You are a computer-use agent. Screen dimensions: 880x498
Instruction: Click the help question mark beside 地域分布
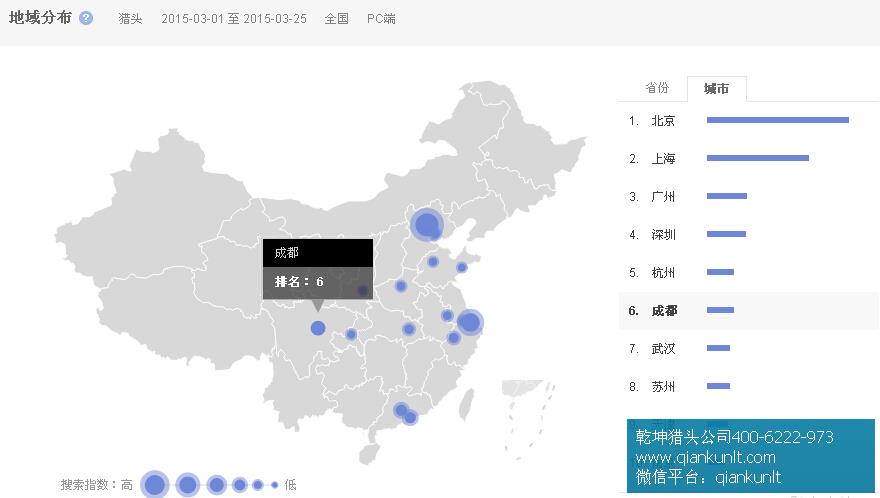point(86,18)
